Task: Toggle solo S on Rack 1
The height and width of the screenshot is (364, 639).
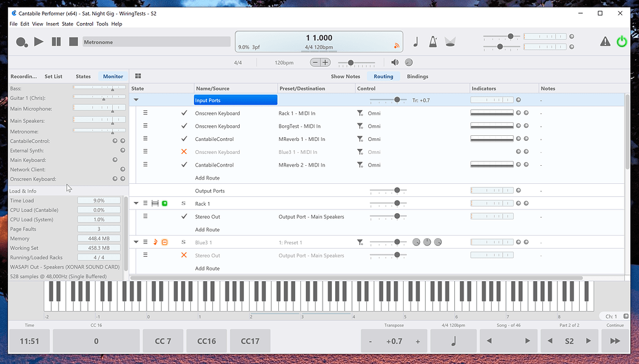Action: 183,204
